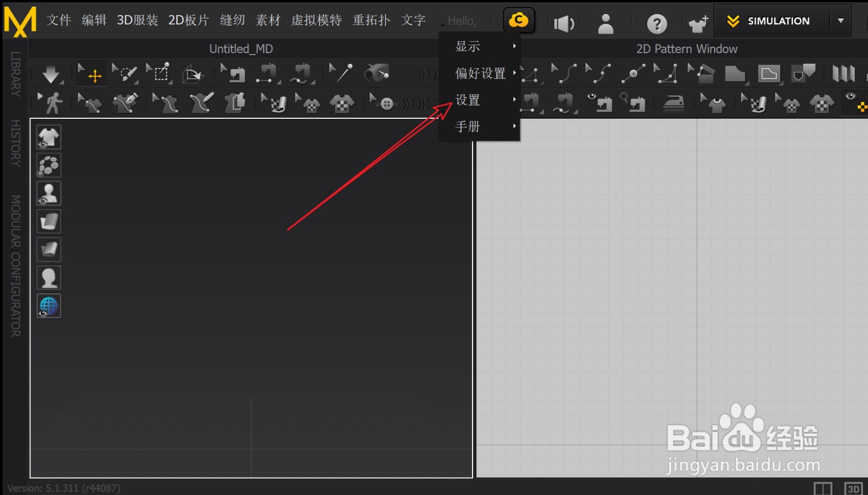Select the Add Point tool
The width and height of the screenshot is (868, 495).
[633, 74]
